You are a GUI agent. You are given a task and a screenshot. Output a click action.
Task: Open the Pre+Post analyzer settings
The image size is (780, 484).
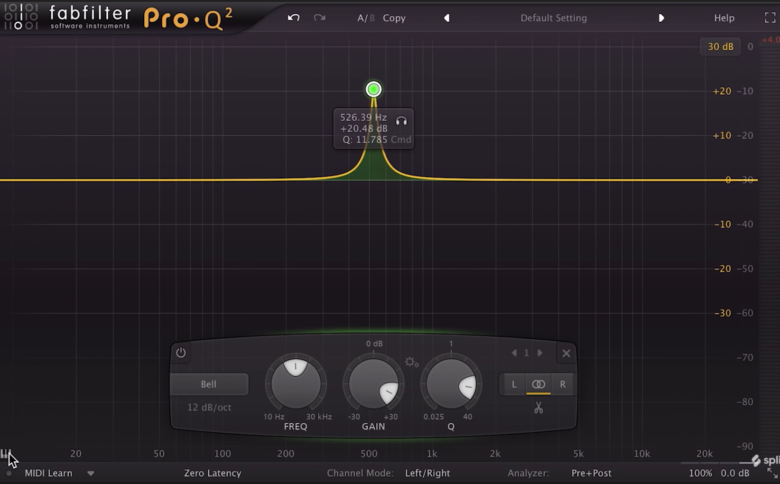(x=591, y=473)
